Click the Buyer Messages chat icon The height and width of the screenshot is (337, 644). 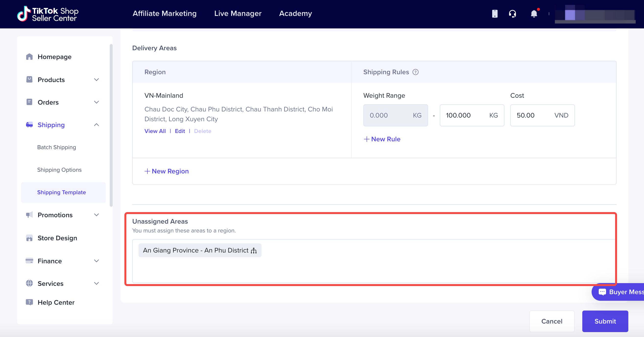(x=602, y=292)
